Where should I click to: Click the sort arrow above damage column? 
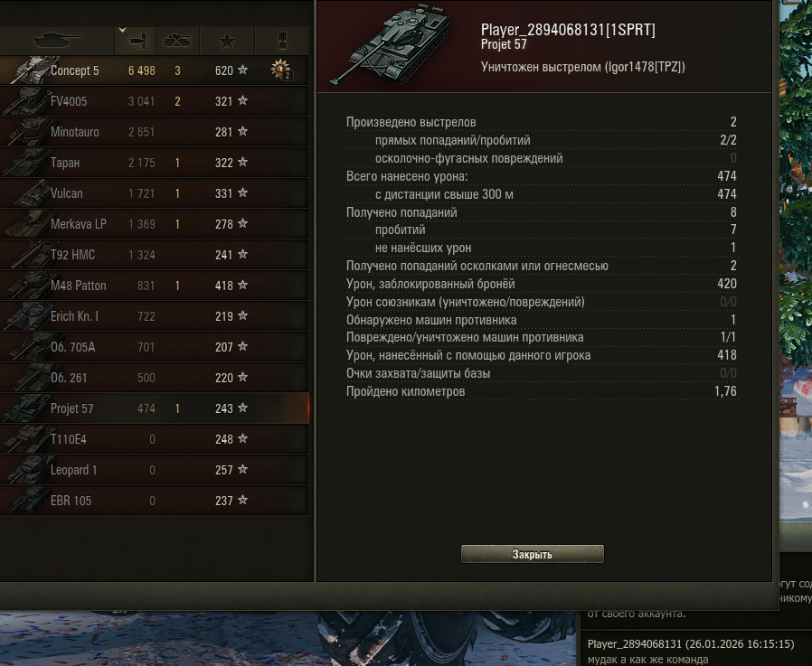click(x=122, y=30)
